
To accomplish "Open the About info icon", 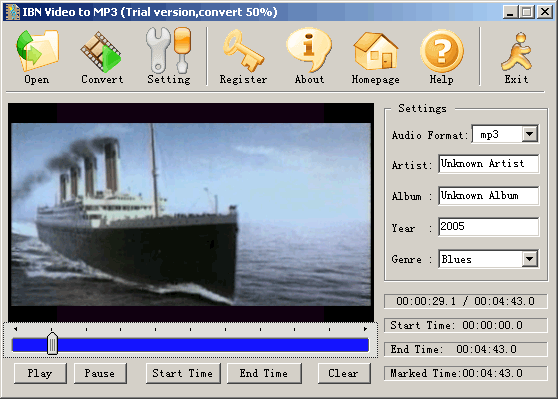I will tap(309, 50).
